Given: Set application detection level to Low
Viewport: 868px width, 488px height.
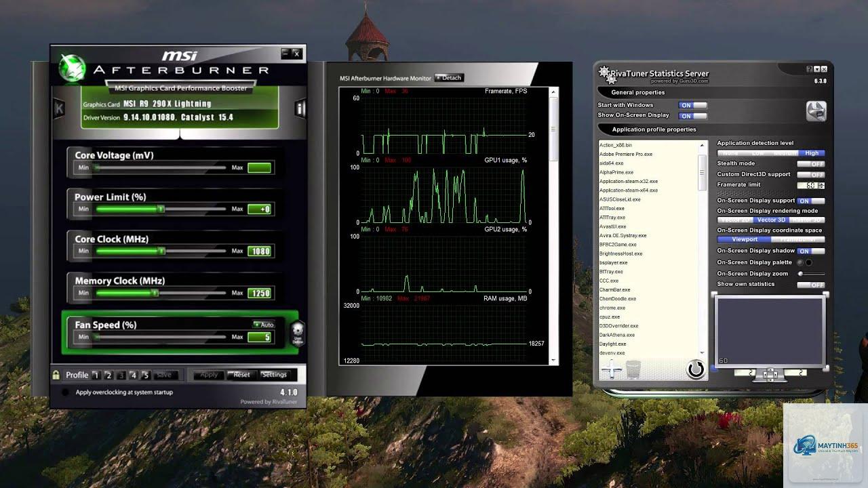Looking at the screenshot, I should pos(757,153).
